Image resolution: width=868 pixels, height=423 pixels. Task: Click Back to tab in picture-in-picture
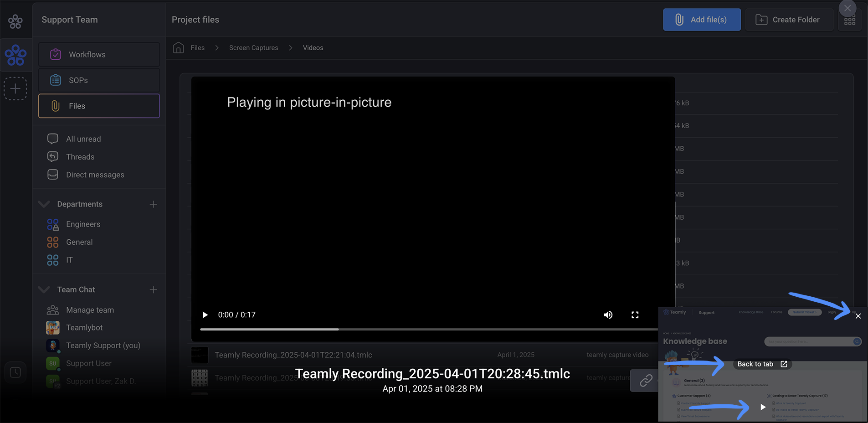point(762,364)
